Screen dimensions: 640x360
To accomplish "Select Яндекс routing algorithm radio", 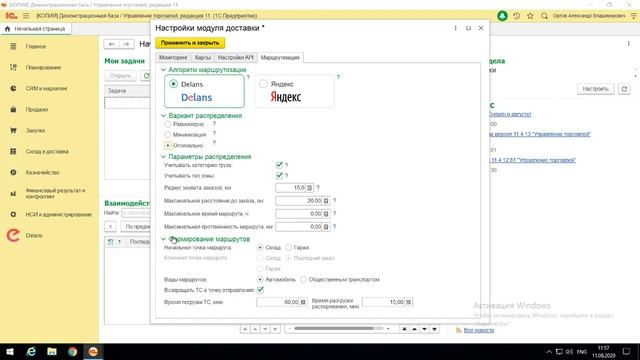I will [263, 84].
